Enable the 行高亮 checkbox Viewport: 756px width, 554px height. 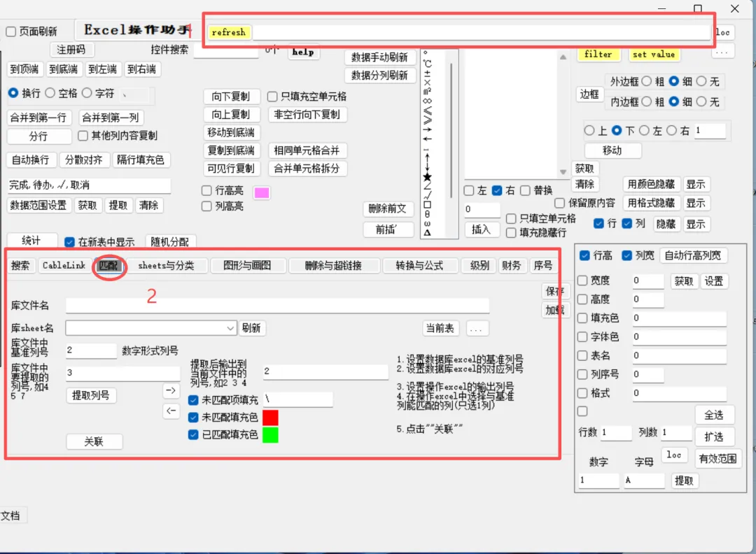pos(206,191)
